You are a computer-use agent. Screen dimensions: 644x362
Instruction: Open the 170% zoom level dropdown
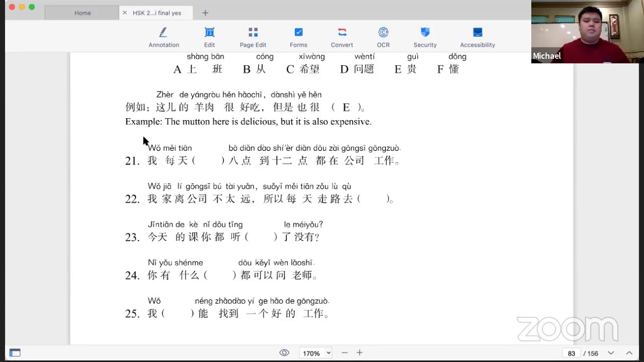[315, 353]
